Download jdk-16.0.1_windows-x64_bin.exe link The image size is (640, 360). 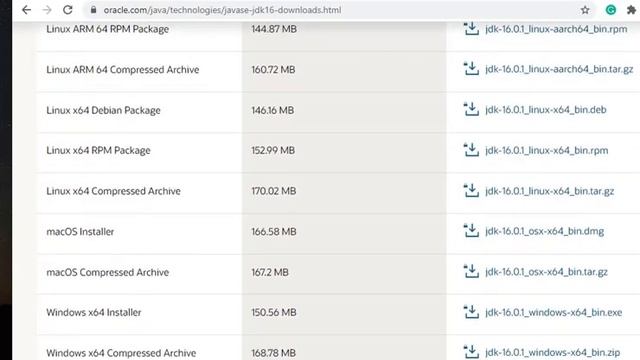point(553,312)
